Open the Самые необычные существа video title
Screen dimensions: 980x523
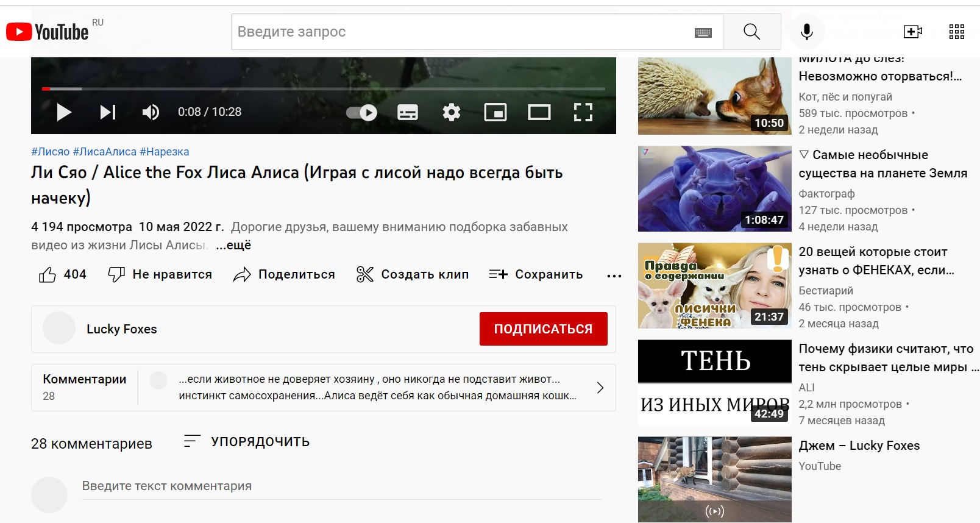[883, 164]
